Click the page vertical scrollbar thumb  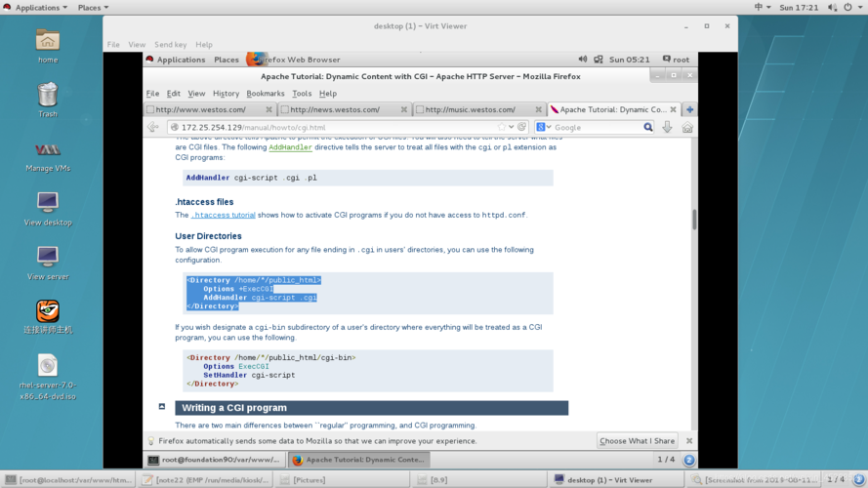(x=694, y=220)
